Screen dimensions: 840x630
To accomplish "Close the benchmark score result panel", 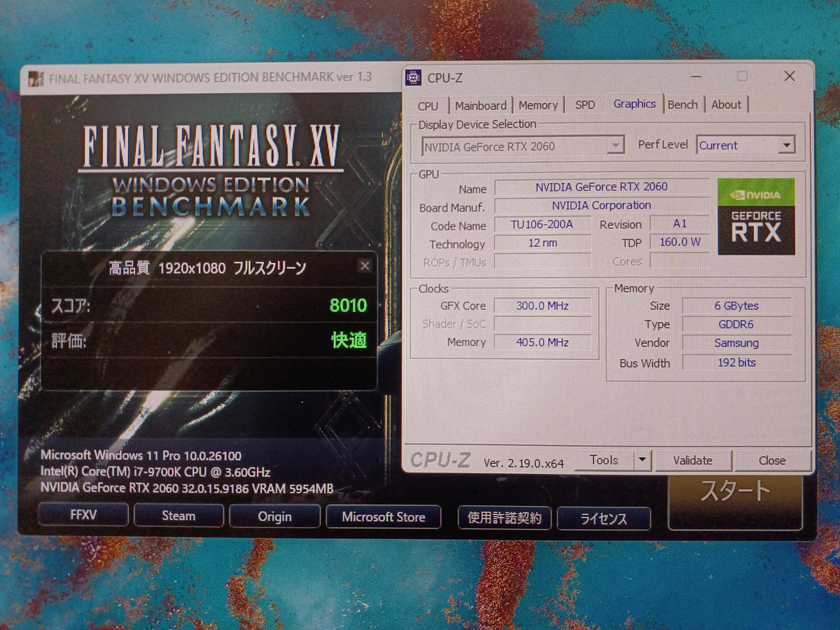I will coord(365,265).
